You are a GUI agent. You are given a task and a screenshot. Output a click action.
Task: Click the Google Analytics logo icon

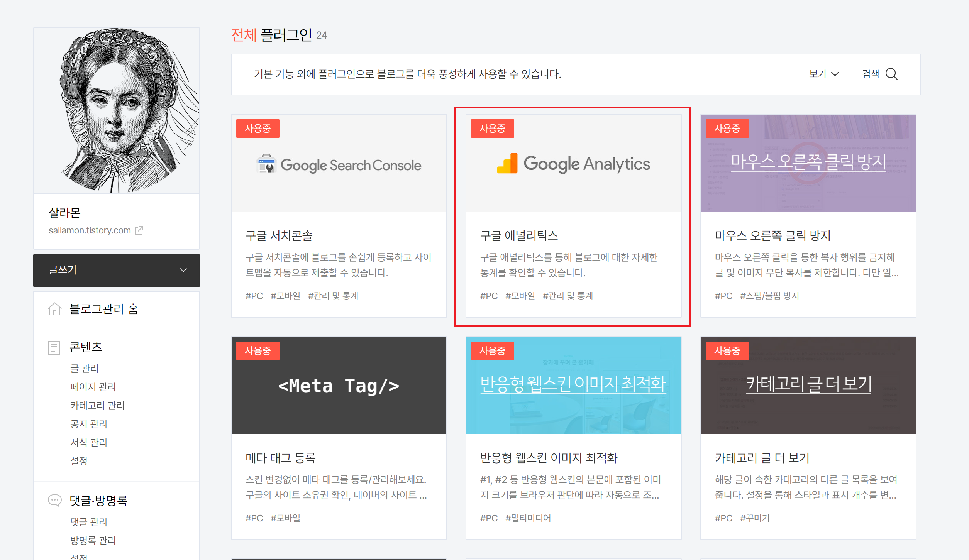tap(507, 164)
